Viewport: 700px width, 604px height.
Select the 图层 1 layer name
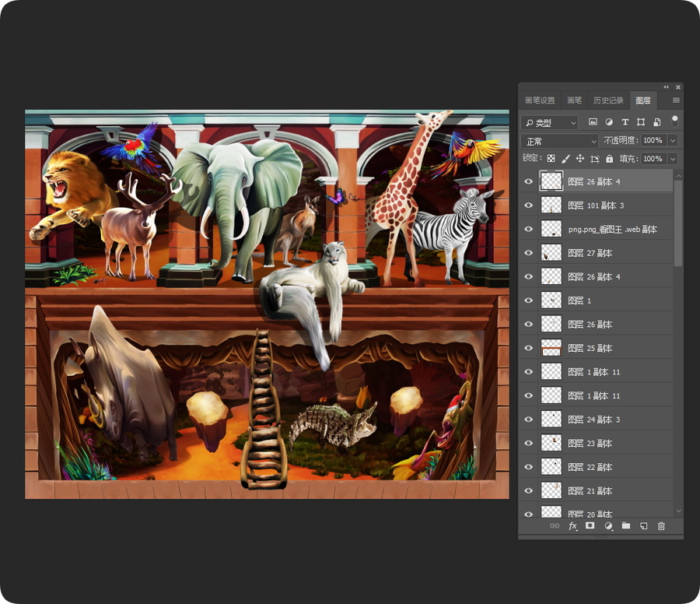(579, 300)
